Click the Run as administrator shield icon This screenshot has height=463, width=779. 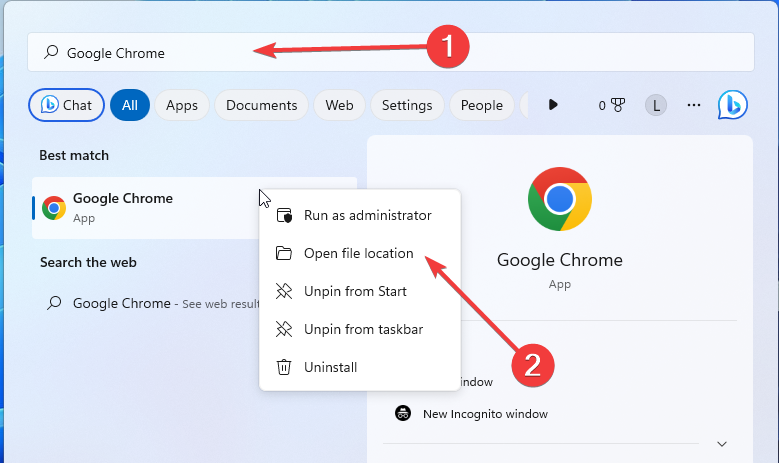284,215
